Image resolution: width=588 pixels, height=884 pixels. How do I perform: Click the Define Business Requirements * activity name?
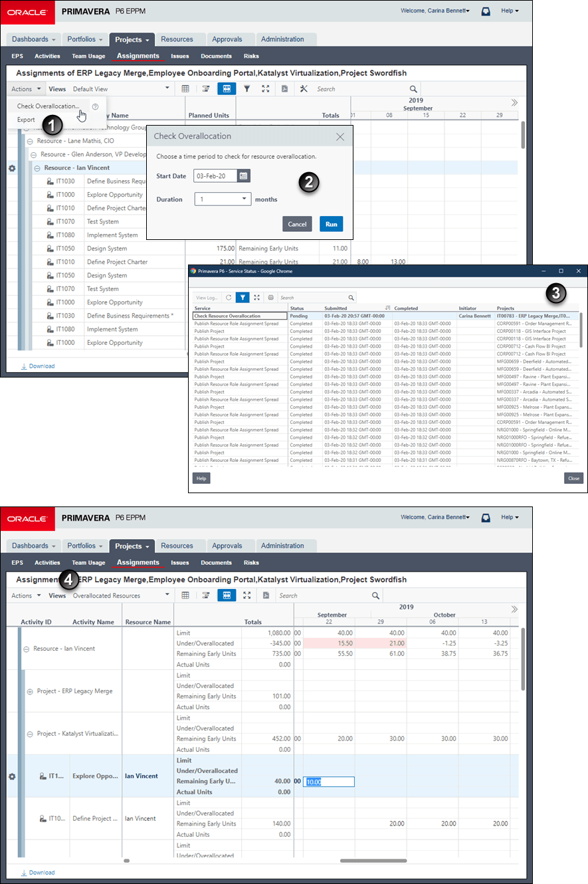[130, 316]
